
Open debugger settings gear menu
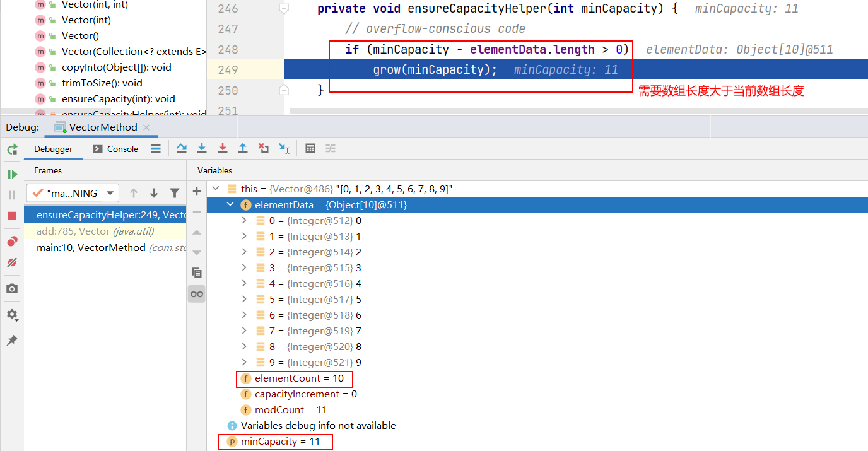[12, 314]
